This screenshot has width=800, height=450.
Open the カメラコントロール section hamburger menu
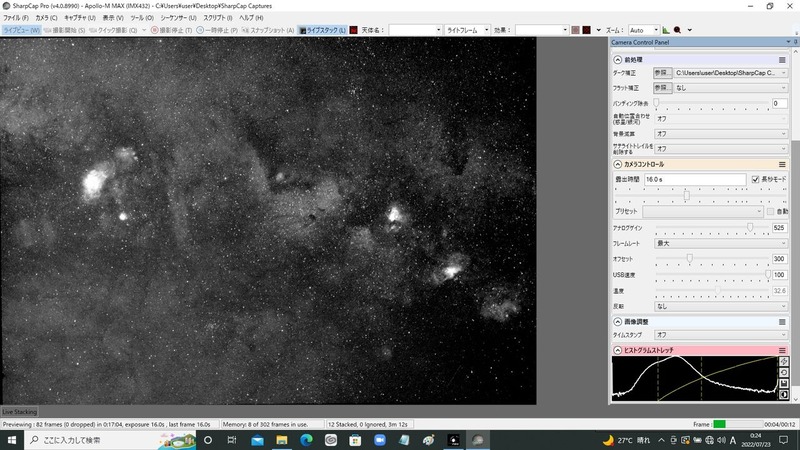[782, 164]
